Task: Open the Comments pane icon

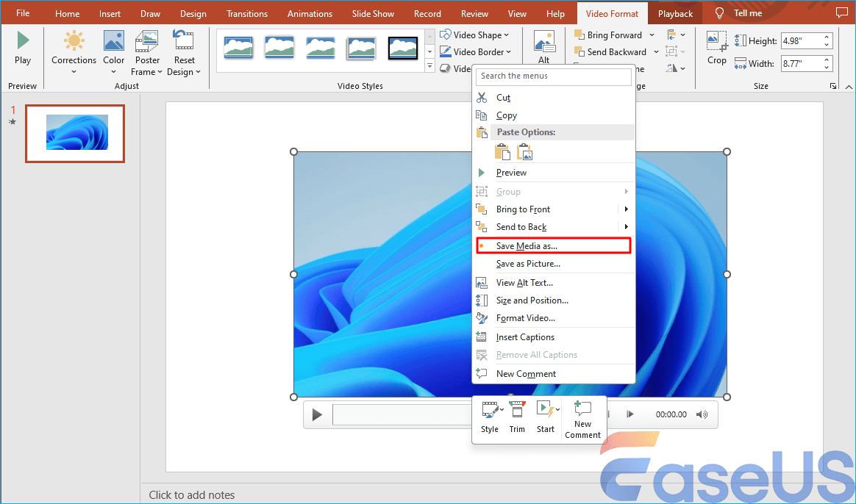Action: click(x=842, y=12)
